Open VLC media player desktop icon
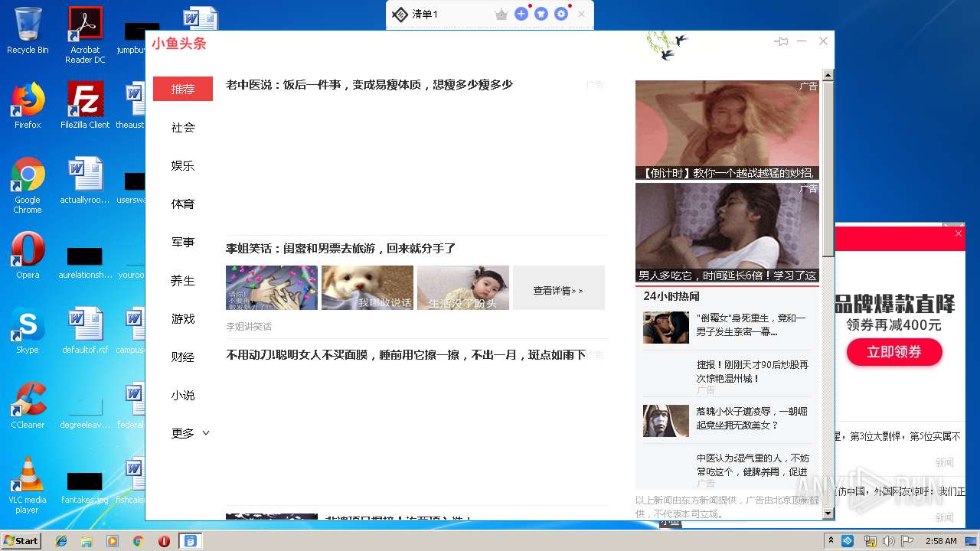The image size is (980, 551). click(28, 485)
